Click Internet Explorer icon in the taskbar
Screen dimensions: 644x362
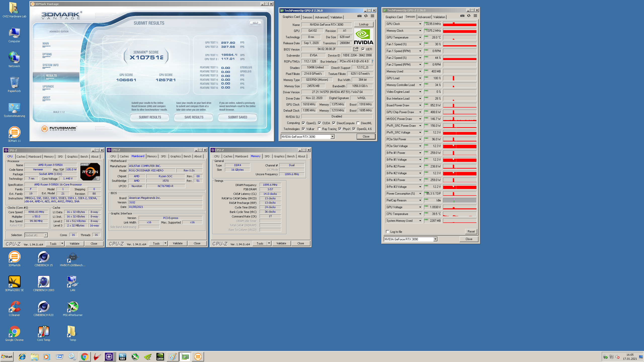coord(22,356)
